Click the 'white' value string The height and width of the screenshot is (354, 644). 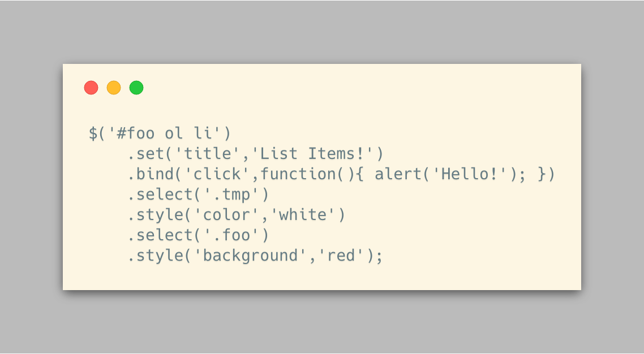303,215
